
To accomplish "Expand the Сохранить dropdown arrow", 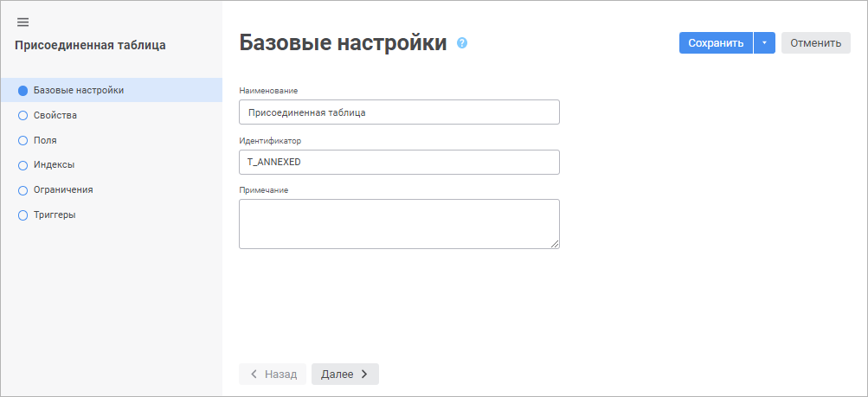I will pyautogui.click(x=764, y=43).
